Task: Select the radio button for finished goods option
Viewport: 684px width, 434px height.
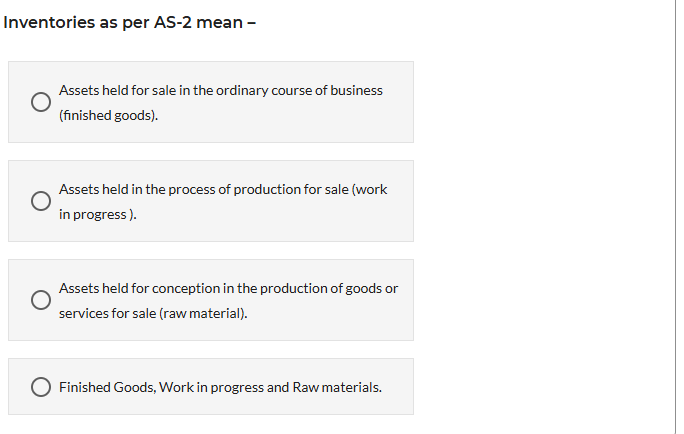Action: pos(40,102)
